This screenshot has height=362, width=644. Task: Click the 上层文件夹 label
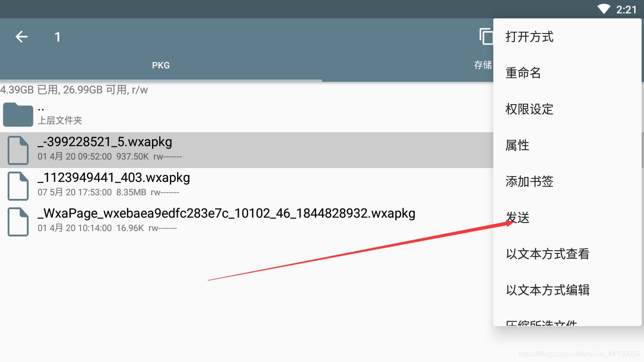coord(60,120)
